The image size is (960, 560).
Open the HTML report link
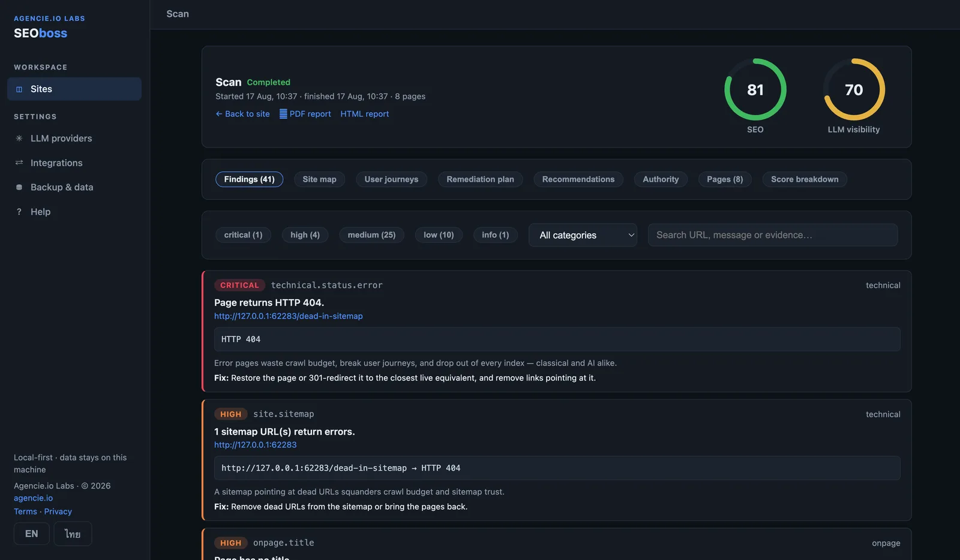pos(365,114)
